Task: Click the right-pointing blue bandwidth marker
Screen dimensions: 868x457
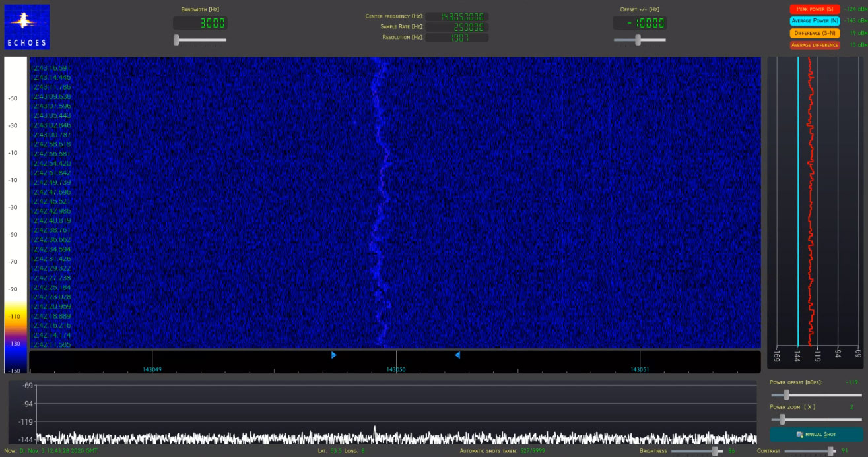Action: [334, 355]
